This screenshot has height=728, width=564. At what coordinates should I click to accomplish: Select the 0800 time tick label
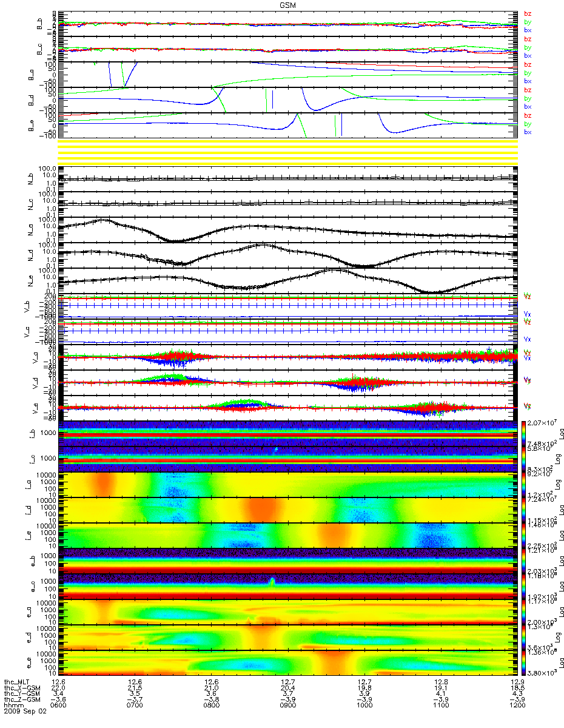click(x=211, y=706)
